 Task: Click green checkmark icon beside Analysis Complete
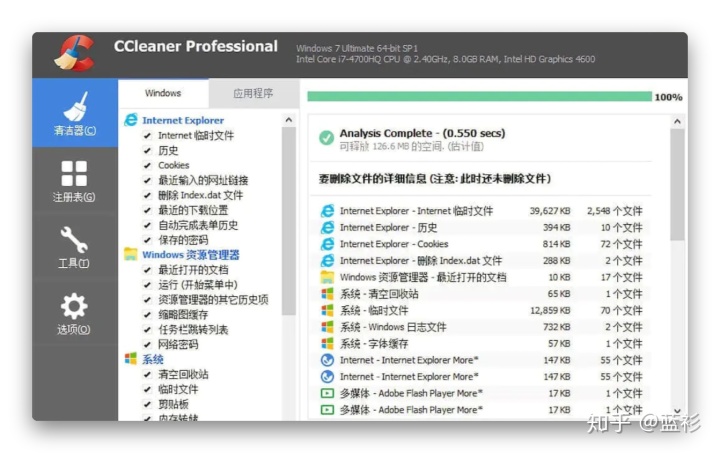[326, 138]
